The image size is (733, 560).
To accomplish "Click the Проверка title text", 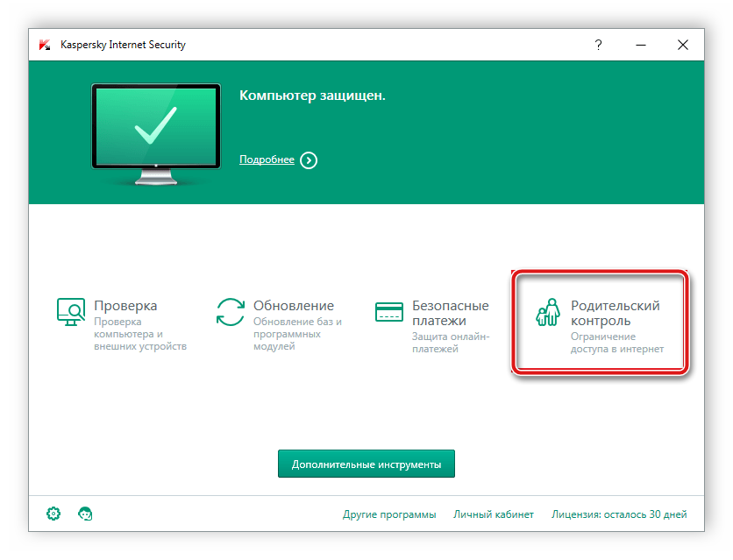I will coord(125,306).
